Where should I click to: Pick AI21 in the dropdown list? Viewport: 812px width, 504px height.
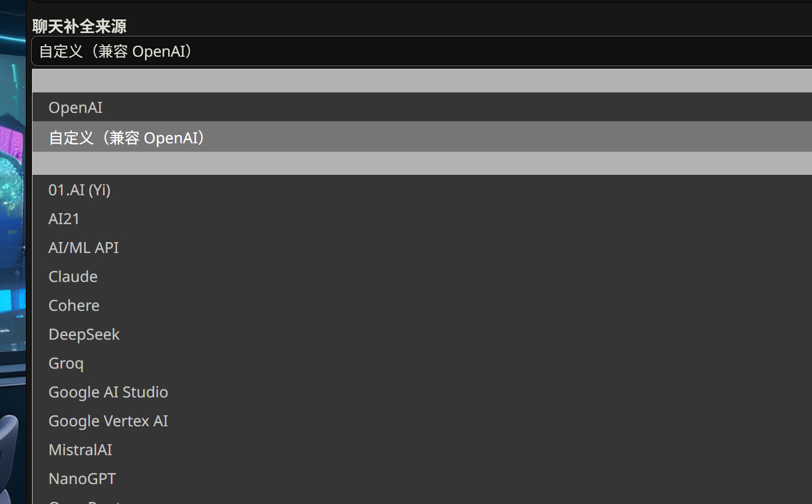64,219
